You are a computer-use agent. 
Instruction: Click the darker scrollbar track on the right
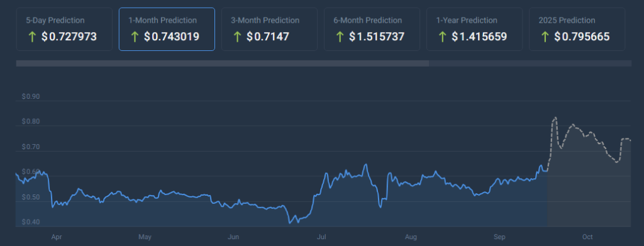click(x=530, y=64)
